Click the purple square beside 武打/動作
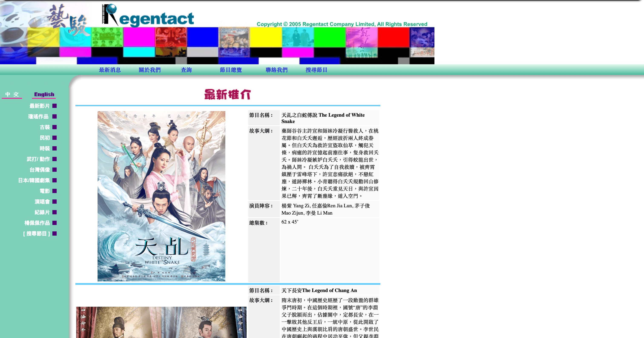This screenshot has width=644, height=338. [x=55, y=159]
